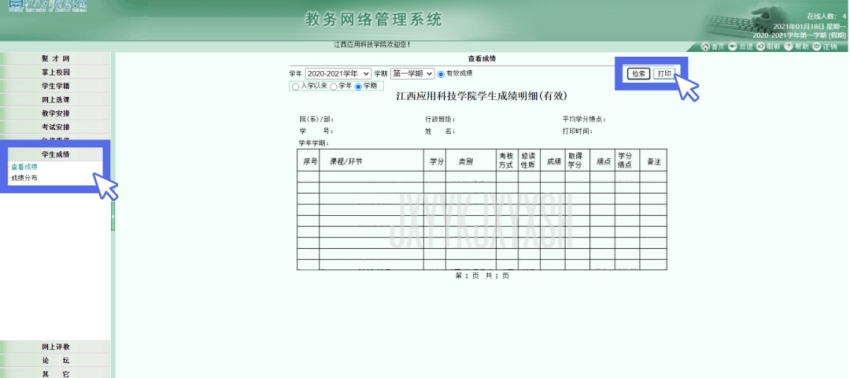Screen dimensions: 851x378
Task: Choose the 学年 radio option
Action: (334, 86)
